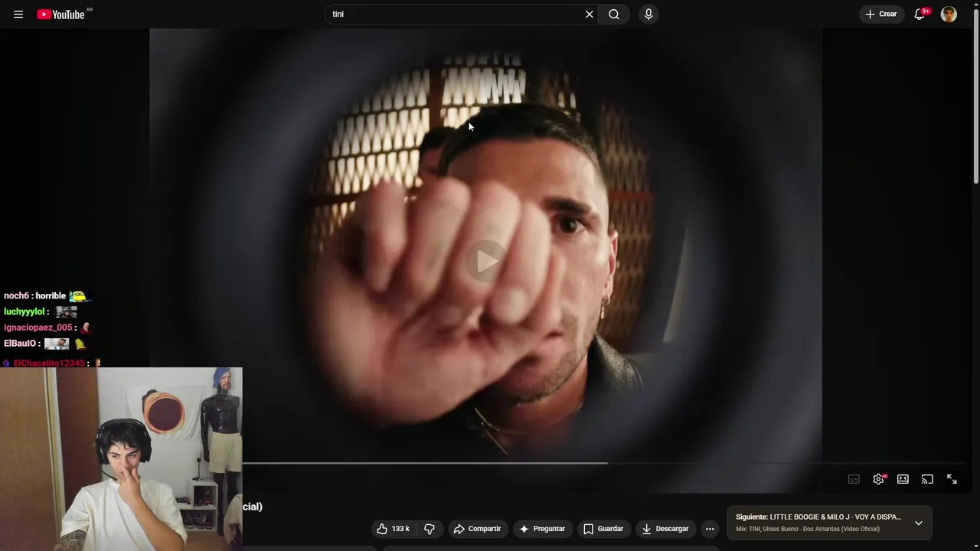Save the video with Guardar
Screen dimensions: 980x551
click(x=603, y=529)
